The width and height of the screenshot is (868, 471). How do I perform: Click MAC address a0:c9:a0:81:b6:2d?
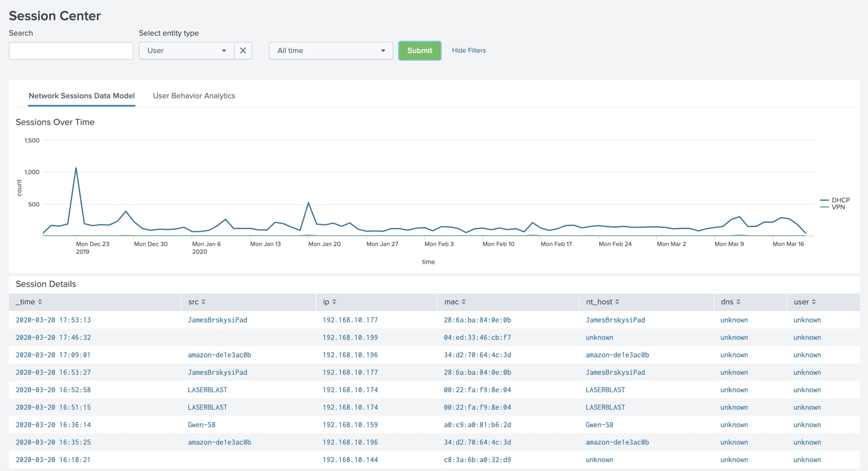click(x=477, y=425)
